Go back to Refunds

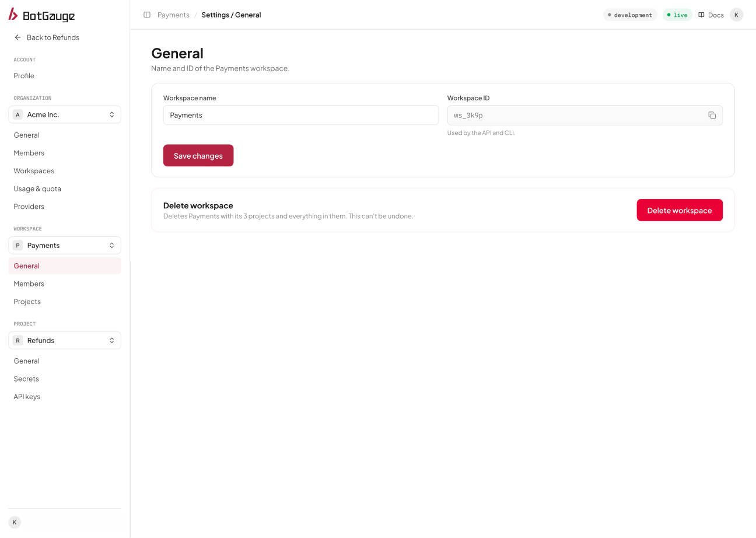47,37
